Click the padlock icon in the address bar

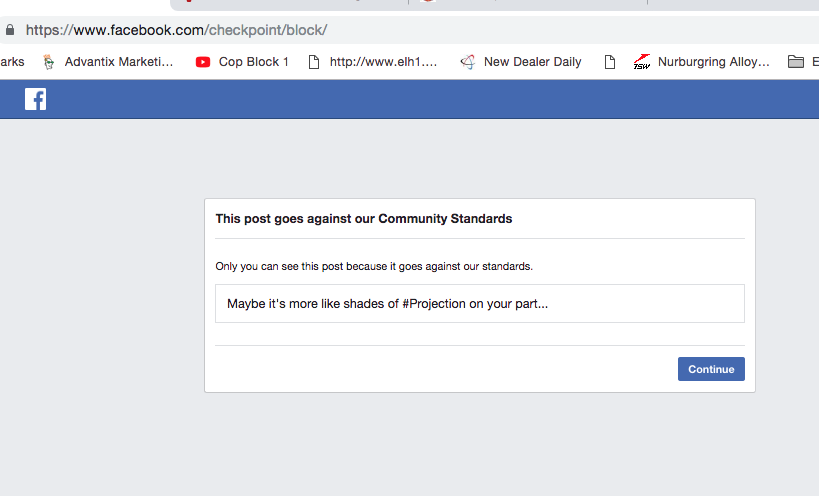(10, 30)
